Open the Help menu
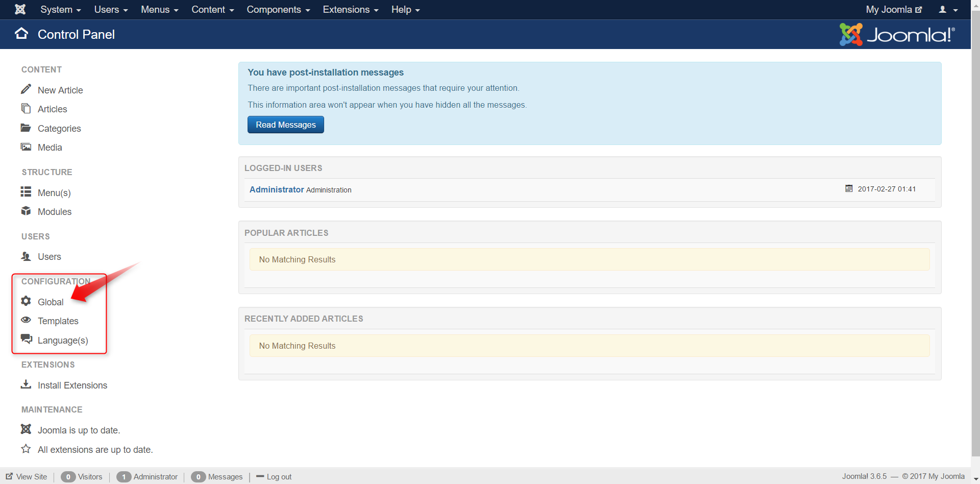This screenshot has height=484, width=980. point(405,10)
